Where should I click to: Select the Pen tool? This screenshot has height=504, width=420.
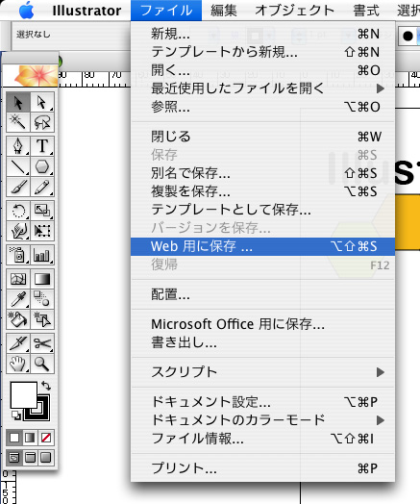point(18,146)
